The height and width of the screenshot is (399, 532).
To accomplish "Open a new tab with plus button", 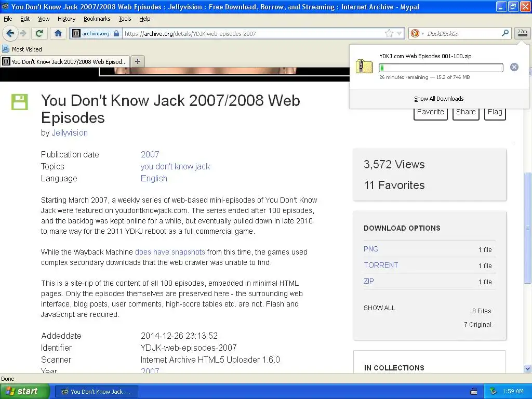I will [137, 61].
